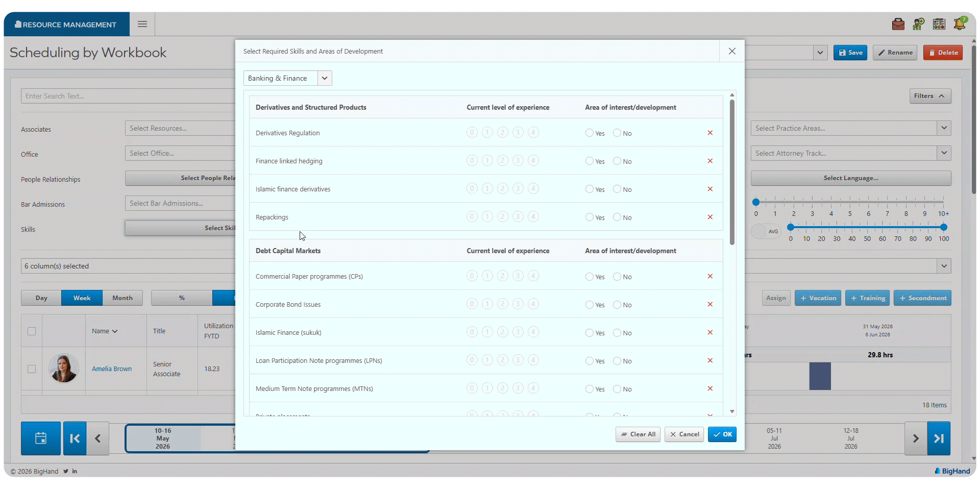Open BigHand Twitter link in footer
Screen dimensions: 980x490
[x=66, y=471]
